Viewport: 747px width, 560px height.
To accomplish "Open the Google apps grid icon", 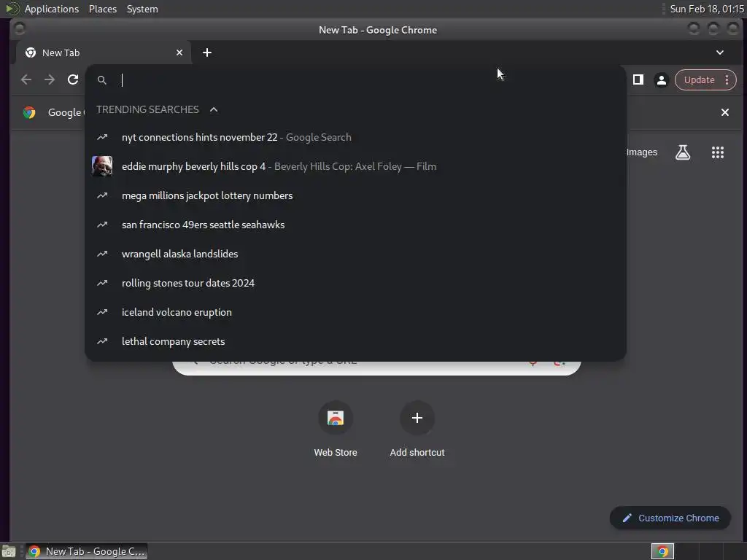I will 718,152.
